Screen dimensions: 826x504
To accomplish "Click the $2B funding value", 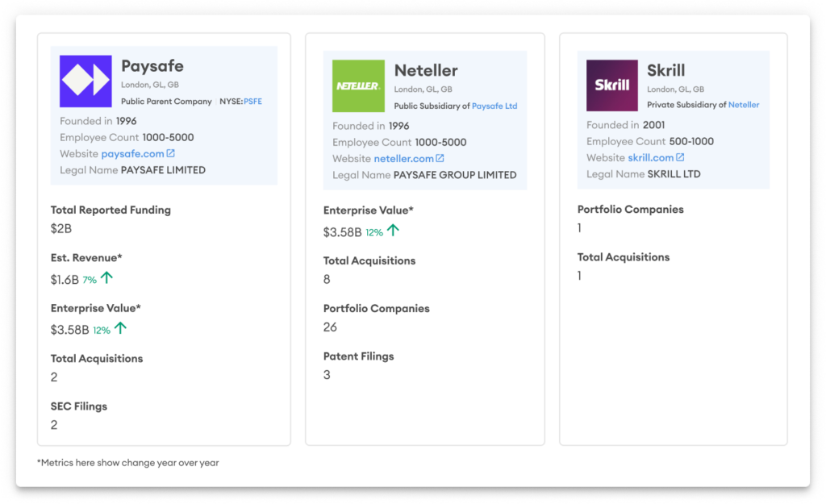I will (x=61, y=228).
